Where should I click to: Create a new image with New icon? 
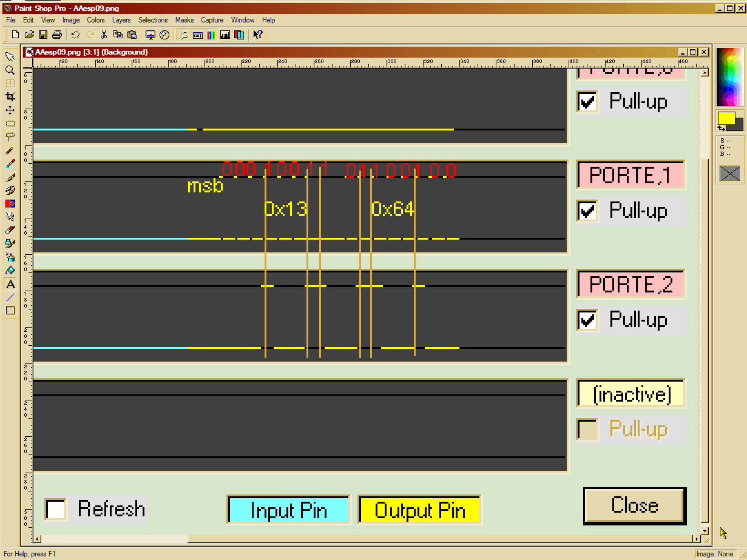(16, 35)
